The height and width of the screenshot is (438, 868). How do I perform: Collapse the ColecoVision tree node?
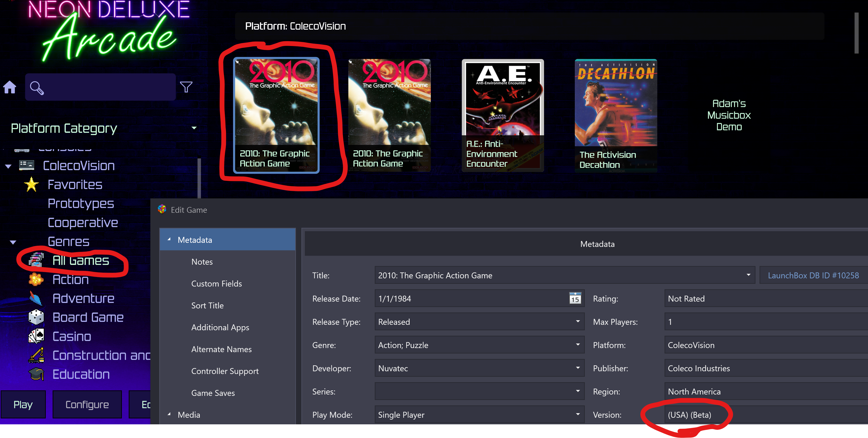tap(8, 166)
